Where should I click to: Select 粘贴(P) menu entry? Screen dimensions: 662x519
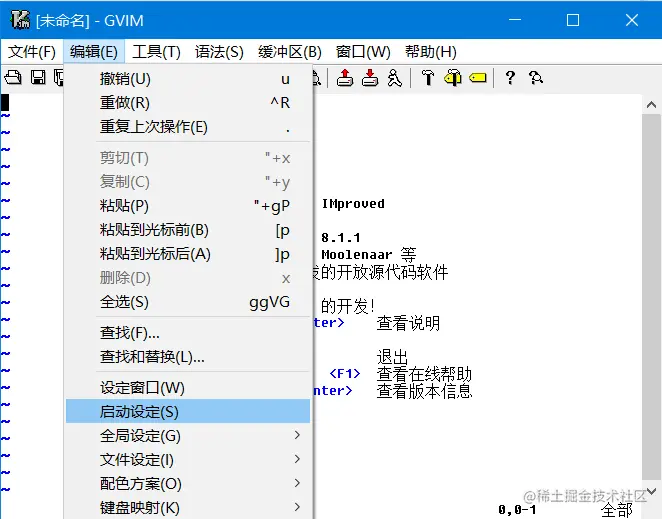click(x=188, y=206)
